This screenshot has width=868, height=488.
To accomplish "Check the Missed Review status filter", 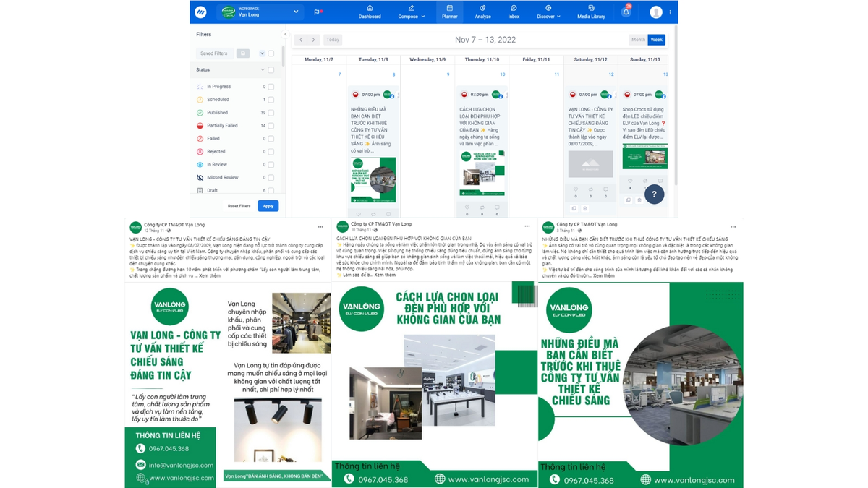I will (271, 178).
